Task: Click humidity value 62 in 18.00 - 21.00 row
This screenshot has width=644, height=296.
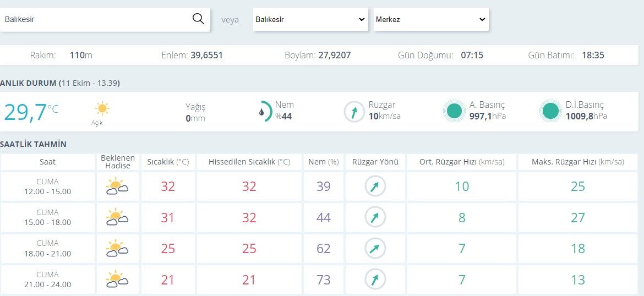Action: (x=324, y=248)
